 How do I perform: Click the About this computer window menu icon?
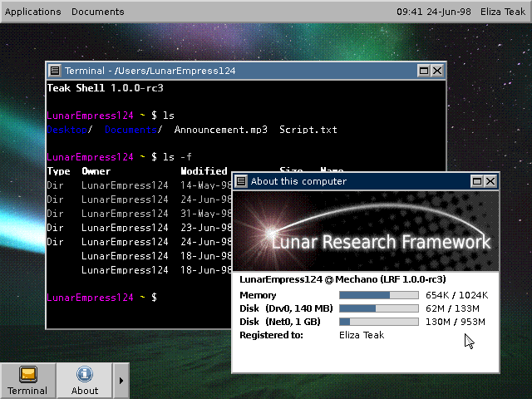point(240,181)
